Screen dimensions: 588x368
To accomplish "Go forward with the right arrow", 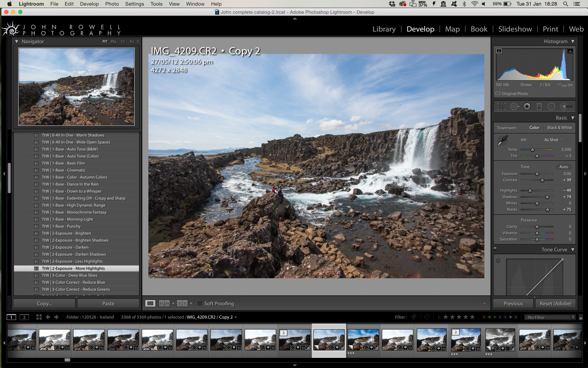I will [56, 317].
